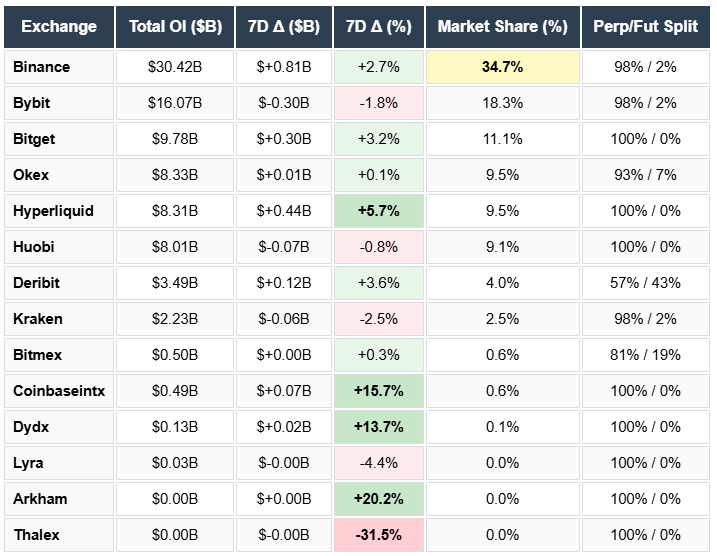Click the Market Share (%) header
The height and width of the screenshot is (556, 717).
pos(502,26)
